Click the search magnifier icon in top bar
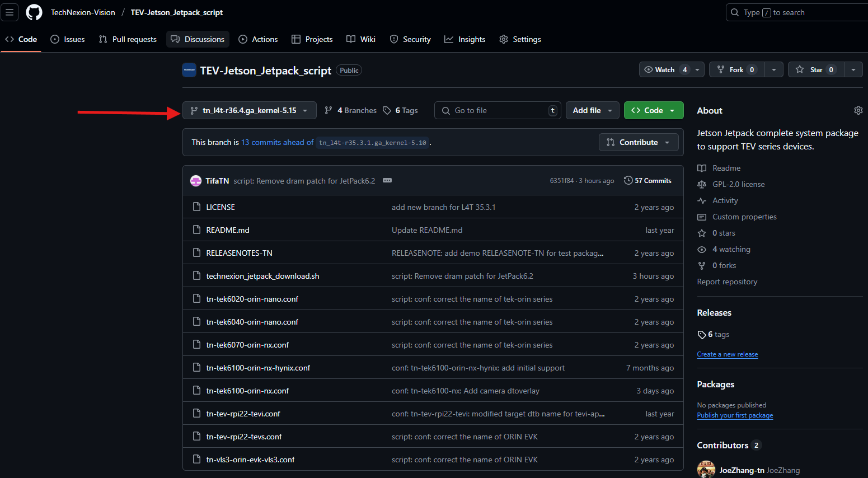This screenshot has height=478, width=868. pos(735,12)
